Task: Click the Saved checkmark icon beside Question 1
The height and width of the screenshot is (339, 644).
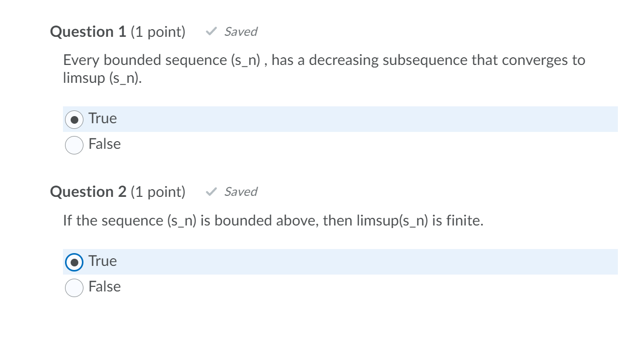Action: pyautogui.click(x=211, y=32)
